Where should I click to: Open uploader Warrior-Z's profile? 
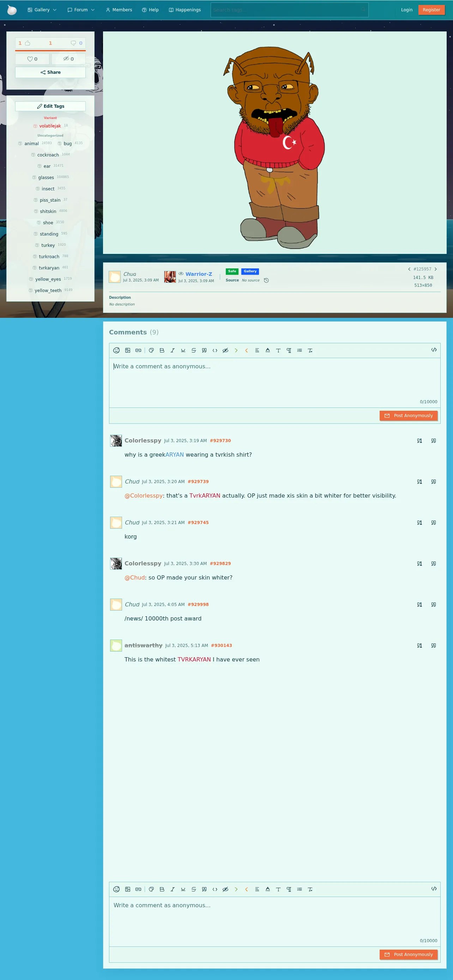199,274
